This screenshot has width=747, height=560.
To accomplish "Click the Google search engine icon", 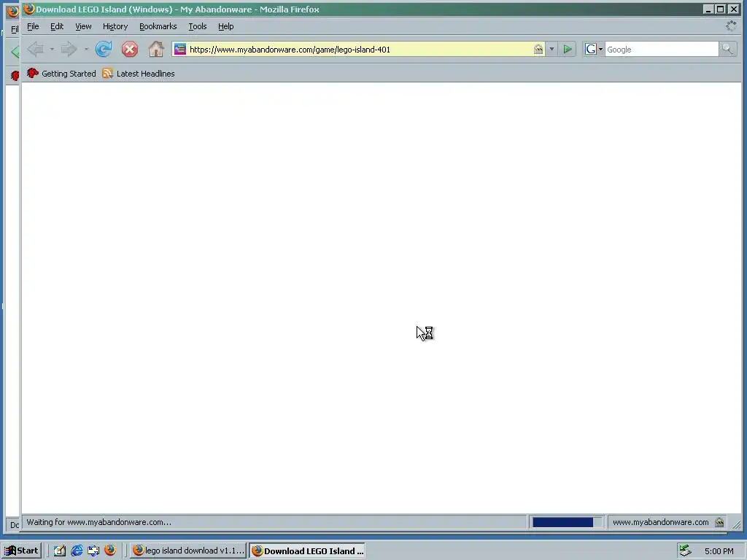I will point(591,49).
